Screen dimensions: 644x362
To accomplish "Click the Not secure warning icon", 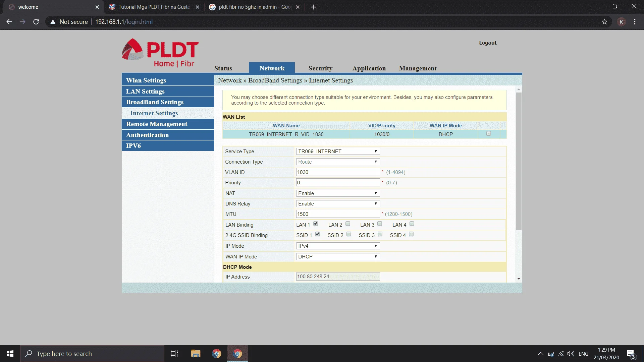I will 53,22.
